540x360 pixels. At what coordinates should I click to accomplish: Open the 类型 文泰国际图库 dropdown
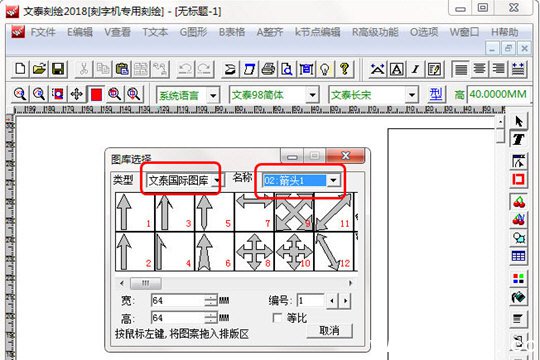point(217,180)
